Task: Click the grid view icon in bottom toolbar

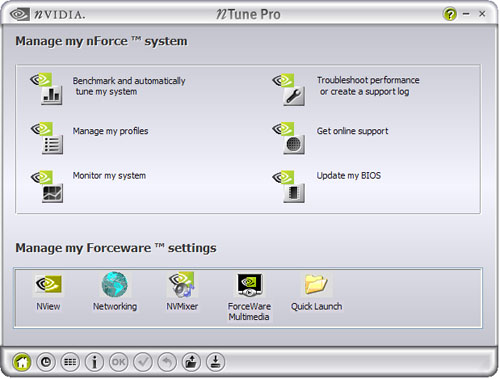Action: [x=70, y=362]
